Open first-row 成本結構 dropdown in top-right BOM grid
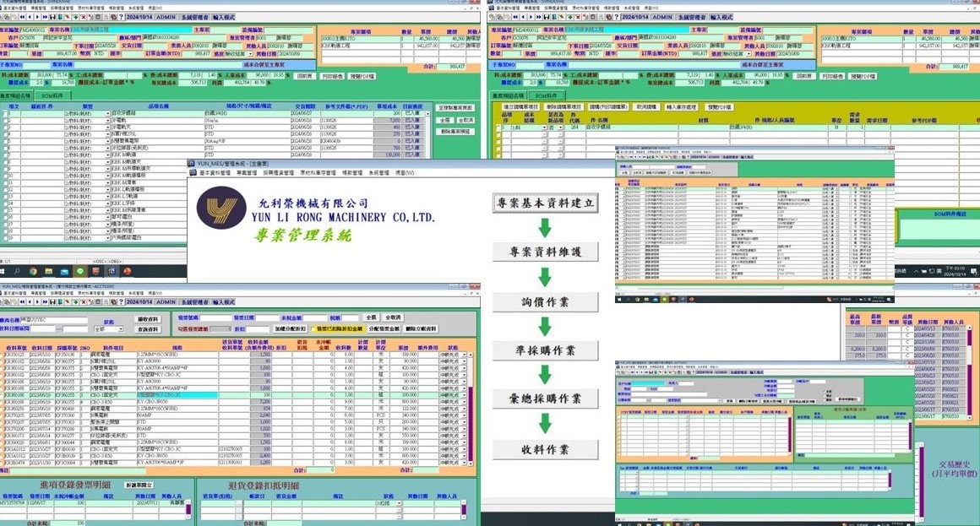The height and width of the screenshot is (526, 980). pos(543,127)
